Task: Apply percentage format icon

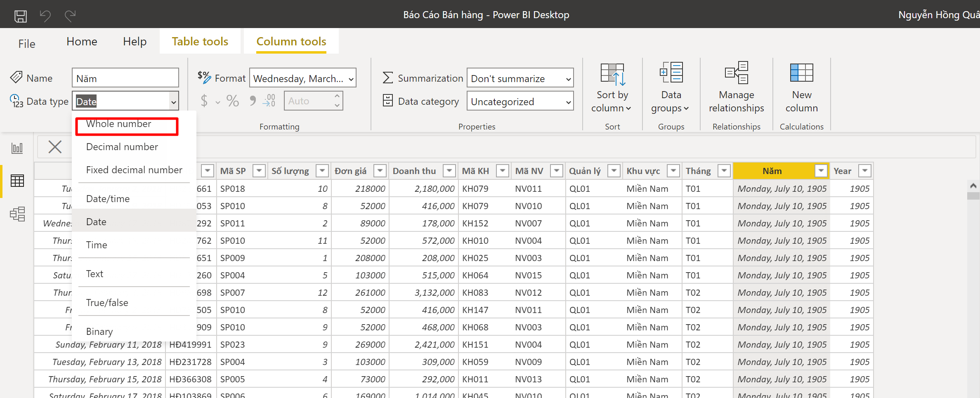Action: pos(233,101)
